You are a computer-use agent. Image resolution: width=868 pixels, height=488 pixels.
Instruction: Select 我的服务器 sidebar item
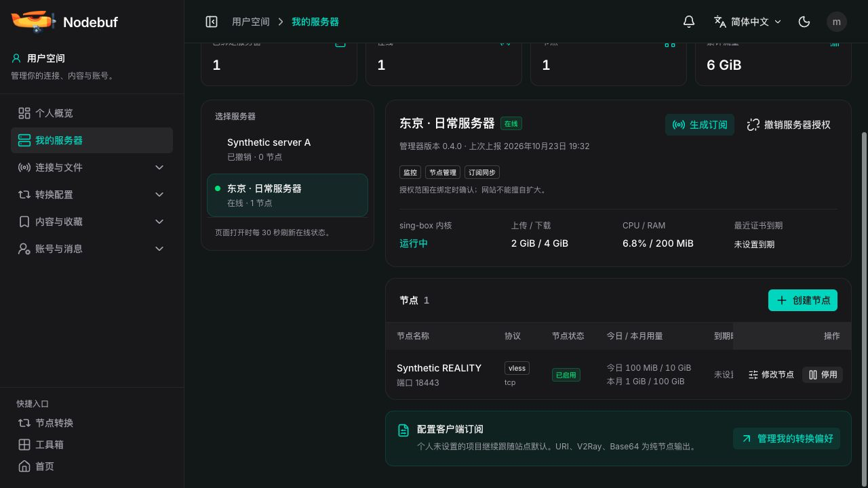pos(92,140)
